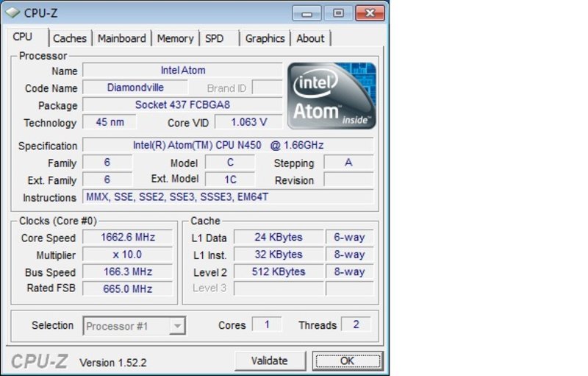
Task: Click the Family value field
Action: (107, 163)
